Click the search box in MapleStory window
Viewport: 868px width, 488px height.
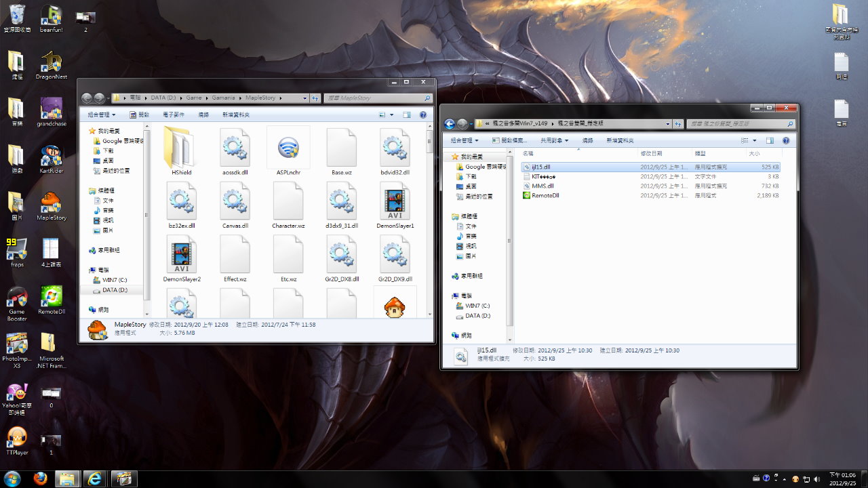pyautogui.click(x=378, y=98)
